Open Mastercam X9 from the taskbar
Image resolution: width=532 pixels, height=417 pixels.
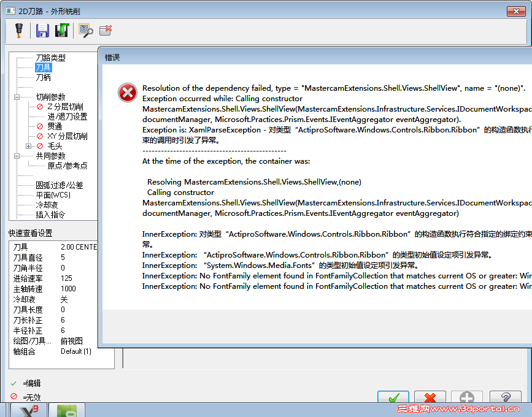point(29,410)
